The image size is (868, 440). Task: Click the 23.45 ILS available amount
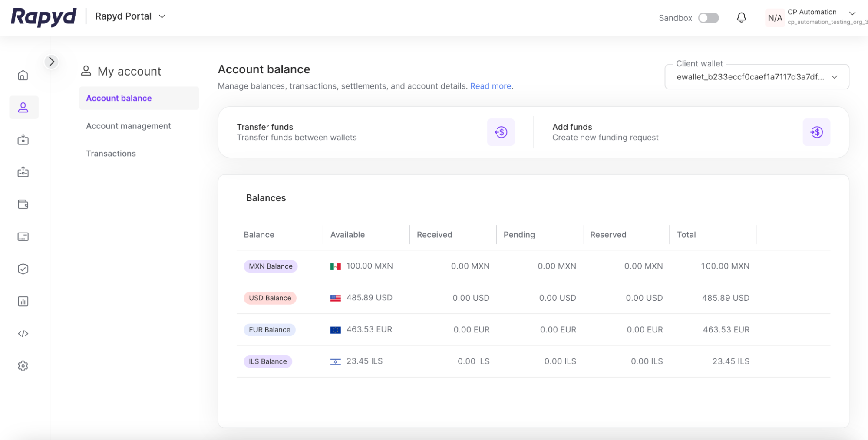(x=364, y=361)
